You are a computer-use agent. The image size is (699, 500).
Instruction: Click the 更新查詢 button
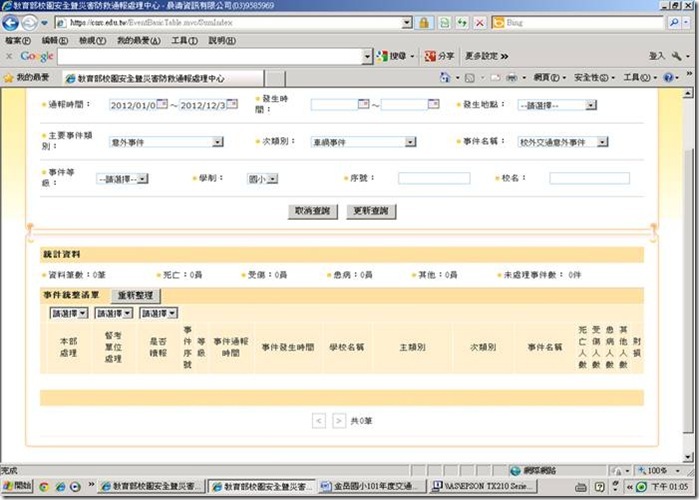(371, 211)
